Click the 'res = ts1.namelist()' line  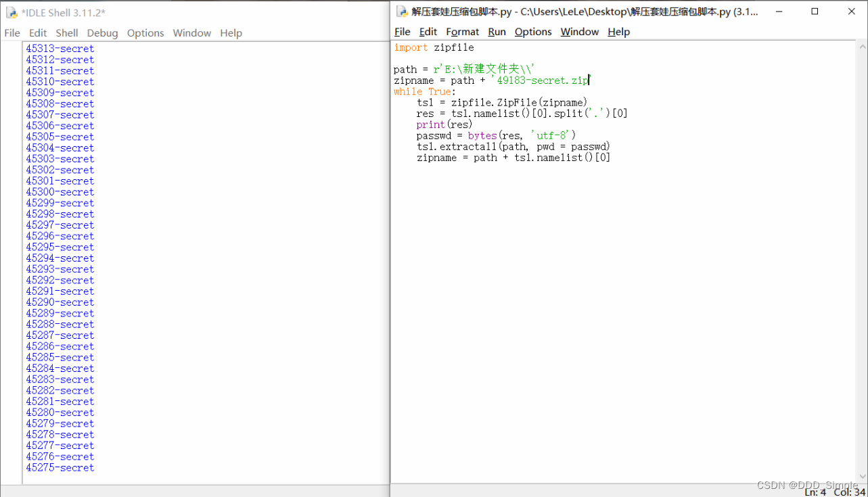[522, 114]
